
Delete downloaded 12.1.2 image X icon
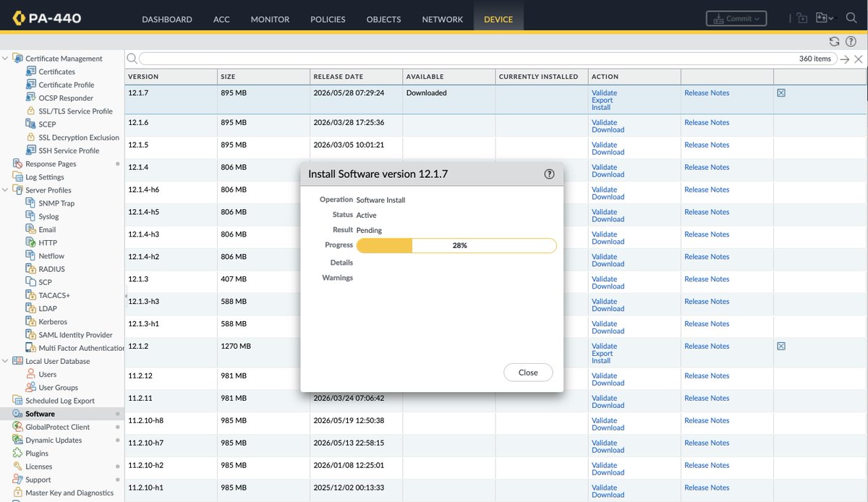[x=781, y=346]
